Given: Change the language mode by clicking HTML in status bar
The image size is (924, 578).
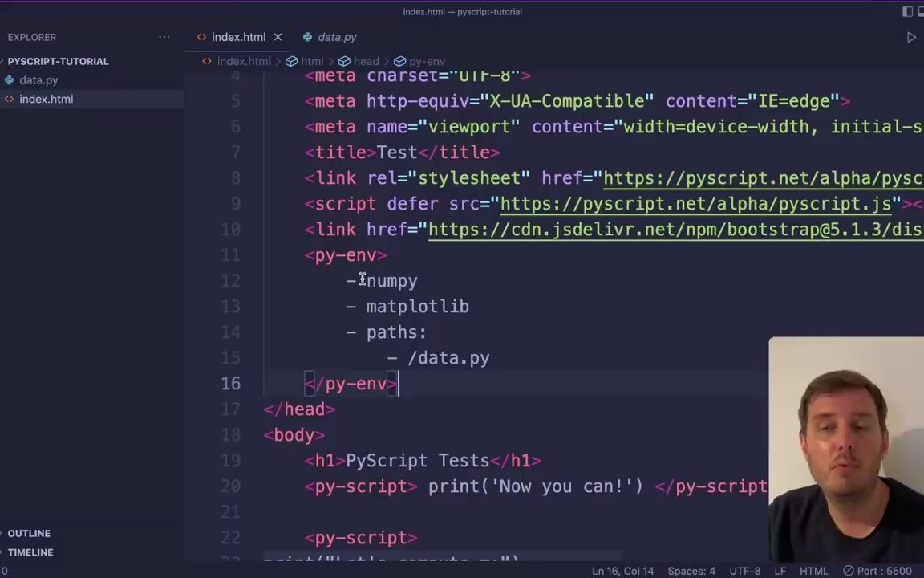Looking at the screenshot, I should pos(813,571).
